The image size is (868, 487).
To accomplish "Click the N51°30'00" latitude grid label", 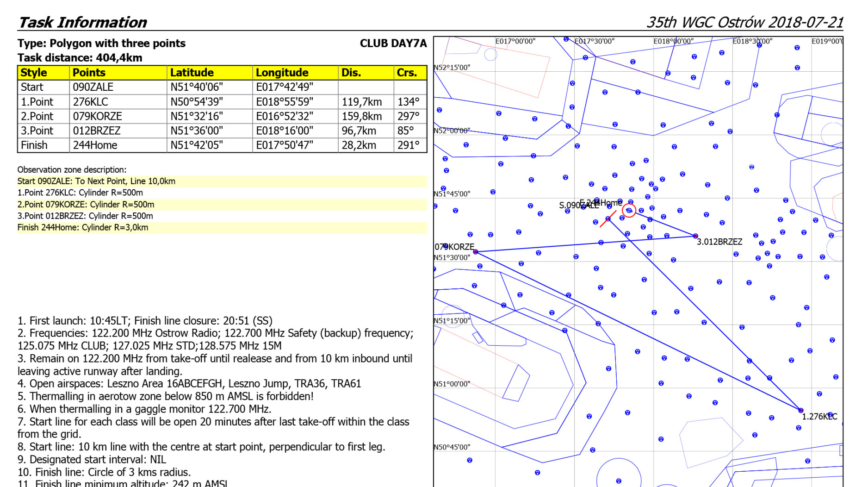I will coord(452,258).
